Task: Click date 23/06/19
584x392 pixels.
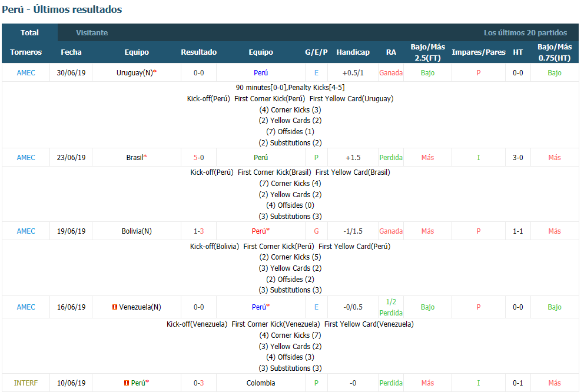Action: coord(71,158)
